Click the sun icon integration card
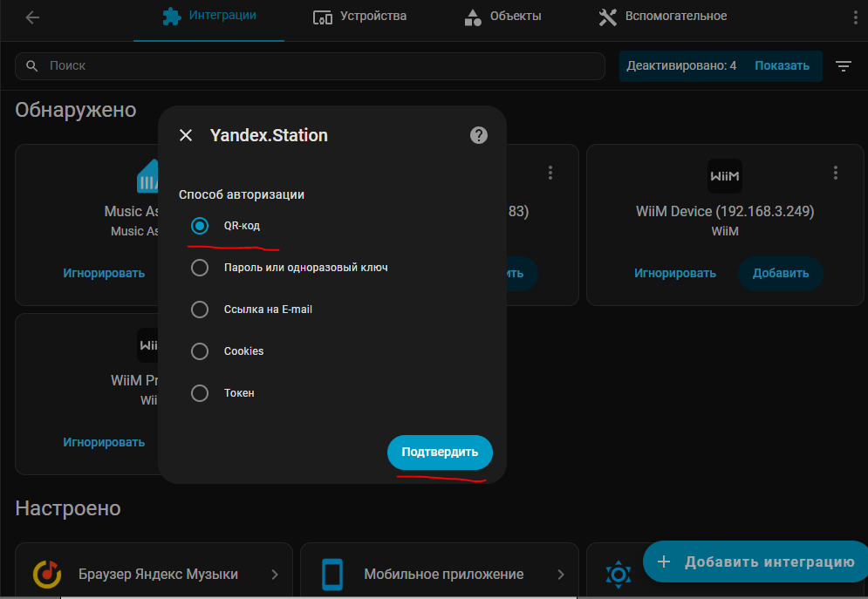868x599 pixels. (x=619, y=574)
